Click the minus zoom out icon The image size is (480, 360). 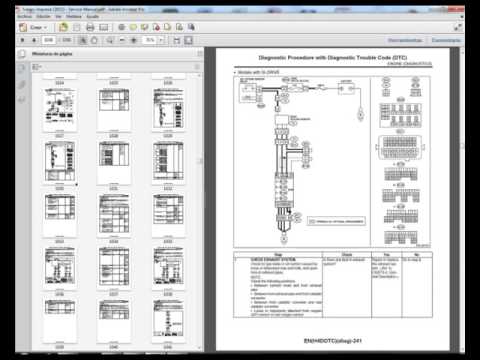[122, 40]
